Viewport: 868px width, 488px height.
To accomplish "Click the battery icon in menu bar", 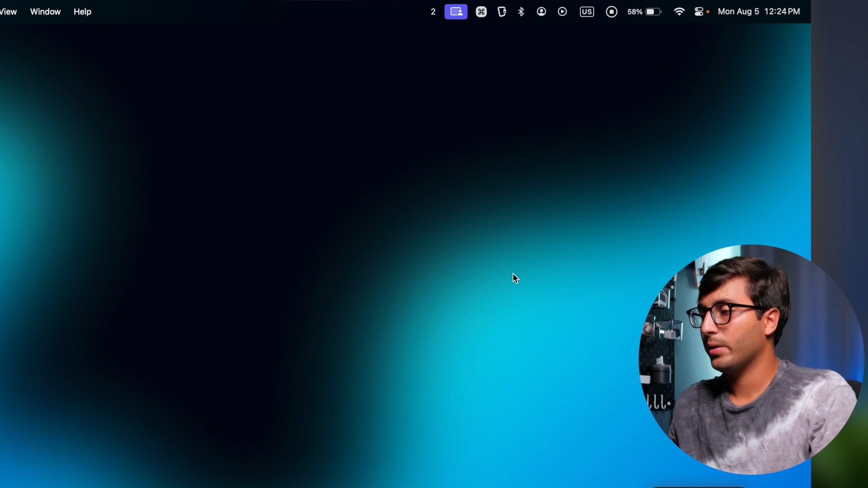I will tap(653, 12).
